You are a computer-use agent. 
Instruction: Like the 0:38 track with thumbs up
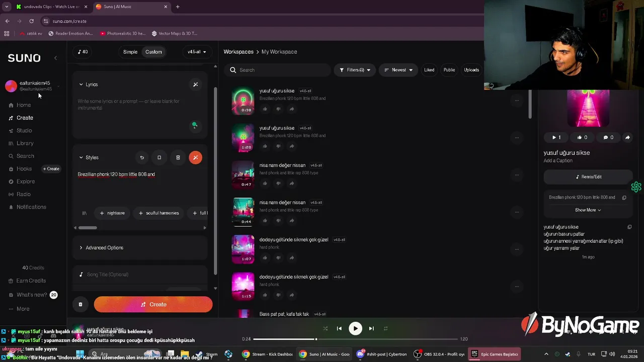tap(265, 109)
